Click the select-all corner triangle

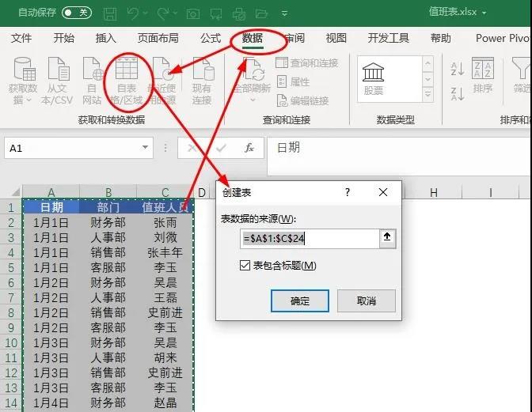(x=15, y=193)
